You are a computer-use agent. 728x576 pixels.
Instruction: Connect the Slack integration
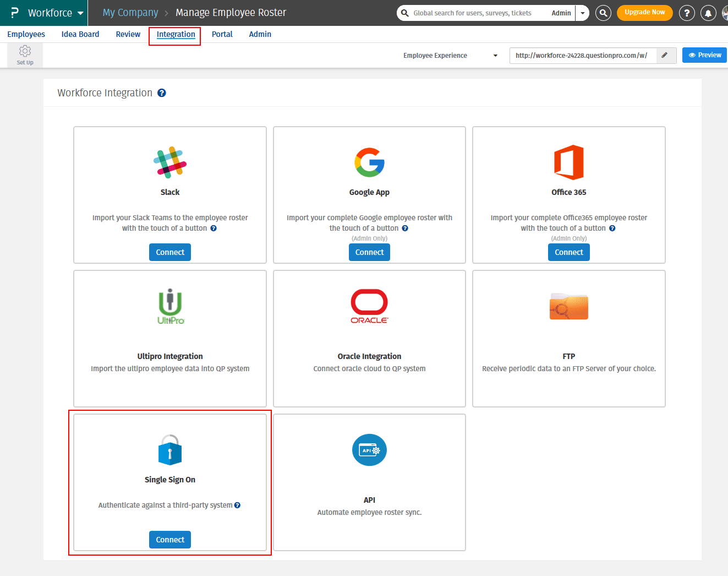(170, 252)
